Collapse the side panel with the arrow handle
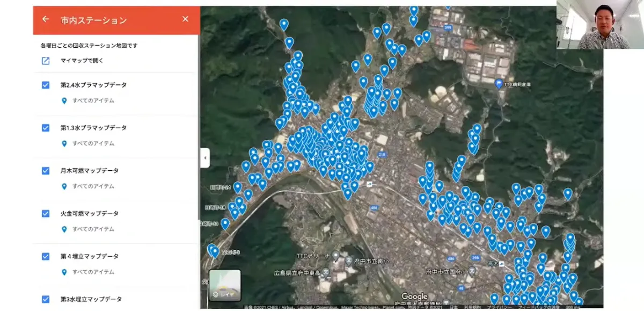 tap(204, 158)
